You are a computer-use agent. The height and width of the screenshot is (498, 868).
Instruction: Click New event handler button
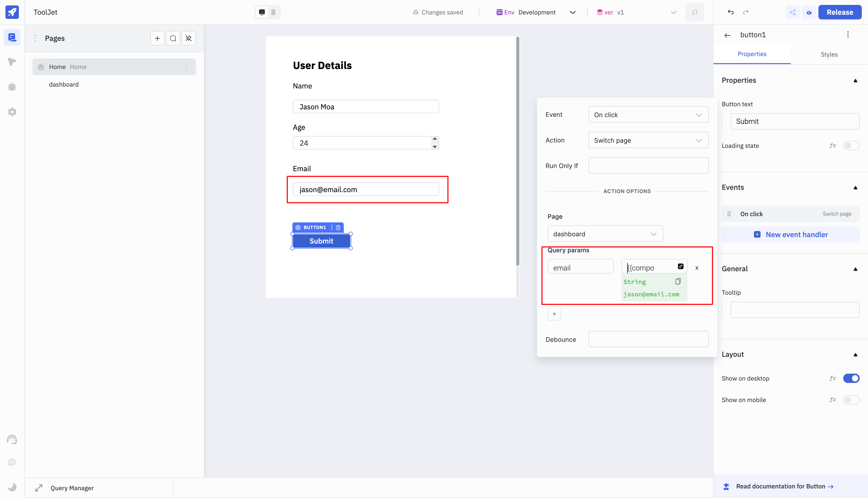click(x=791, y=235)
